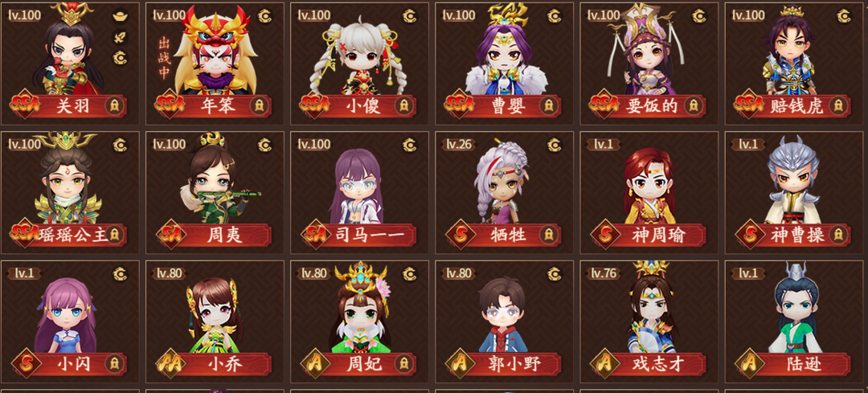Click the coin icon on 小傻's card
Viewport: 868px width, 393px height.
click(x=410, y=16)
